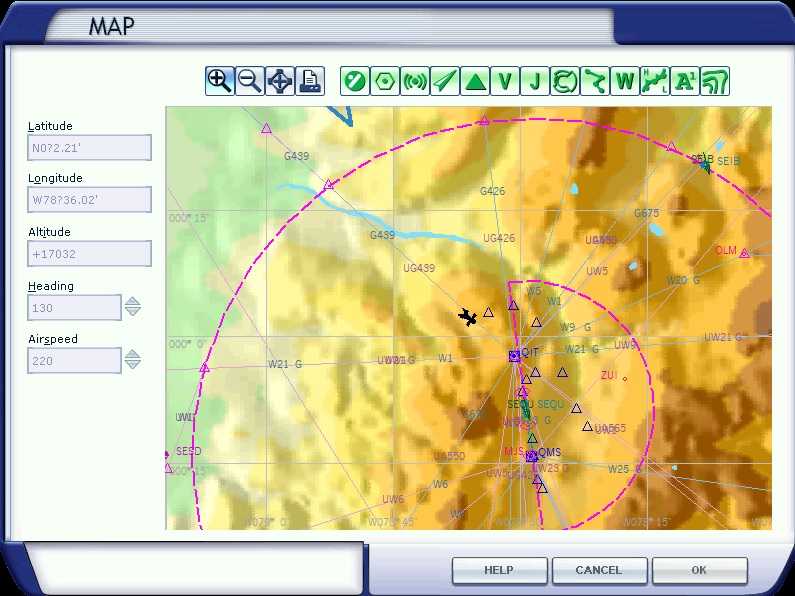795x596 pixels.
Task: Toggle data tags A label icon
Action: click(x=685, y=81)
